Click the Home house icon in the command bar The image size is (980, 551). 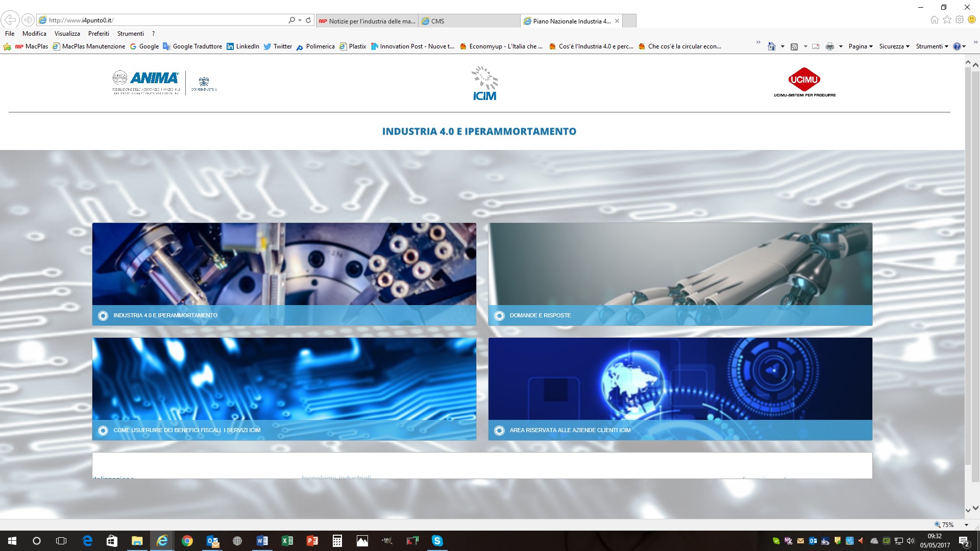772,46
